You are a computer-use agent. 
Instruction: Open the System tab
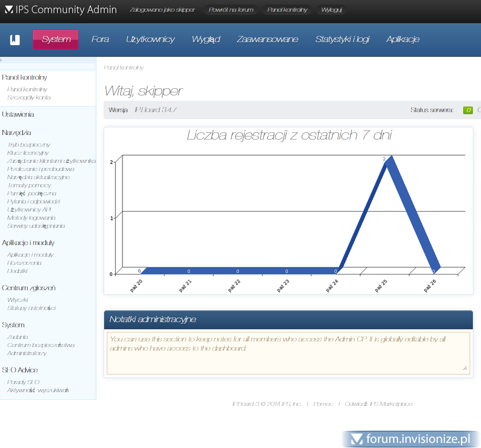(56, 40)
